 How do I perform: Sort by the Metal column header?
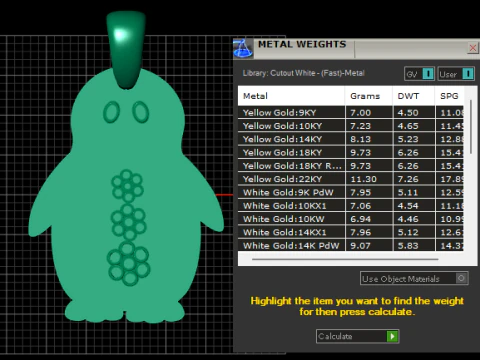pyautogui.click(x=291, y=96)
